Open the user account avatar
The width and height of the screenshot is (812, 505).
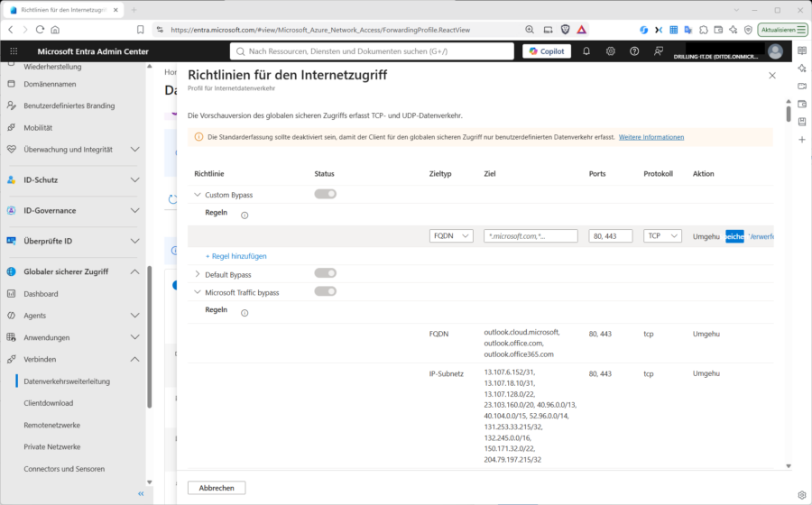pyautogui.click(x=775, y=51)
